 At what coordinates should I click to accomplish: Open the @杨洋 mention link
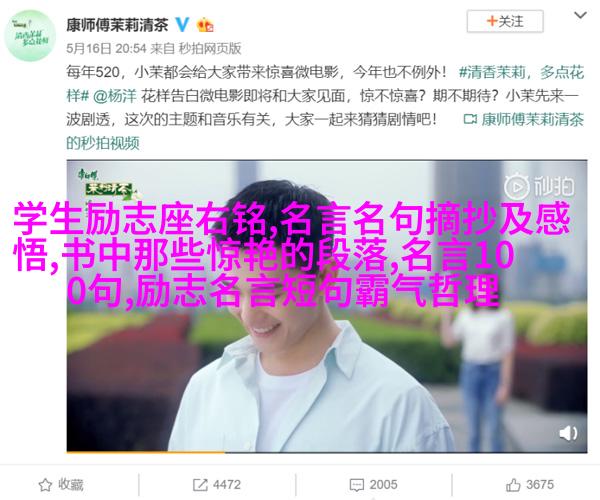(x=115, y=96)
